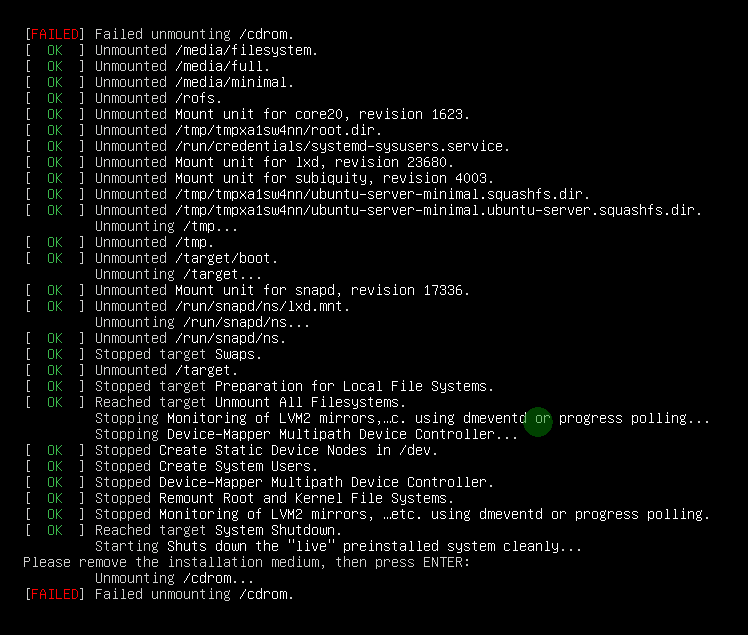Click the subiquity revision 4003 line
This screenshot has height=635, width=748.
tap(294, 178)
